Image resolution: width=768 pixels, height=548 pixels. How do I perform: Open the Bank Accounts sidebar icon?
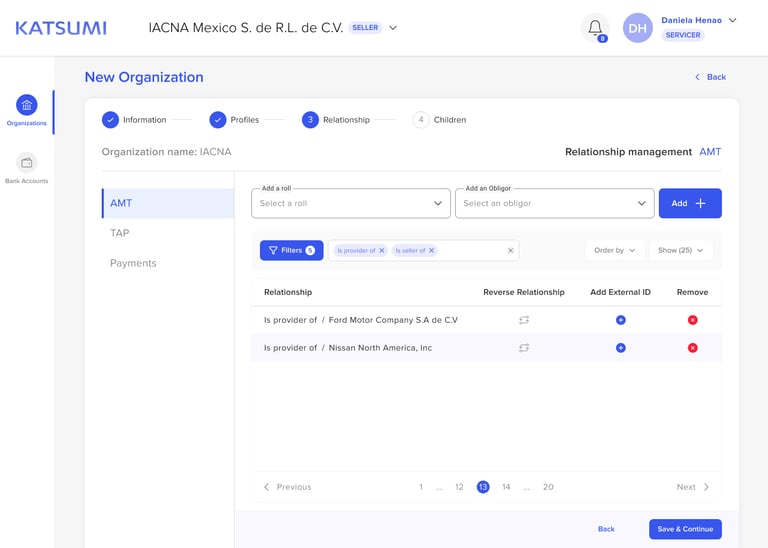coord(26,163)
